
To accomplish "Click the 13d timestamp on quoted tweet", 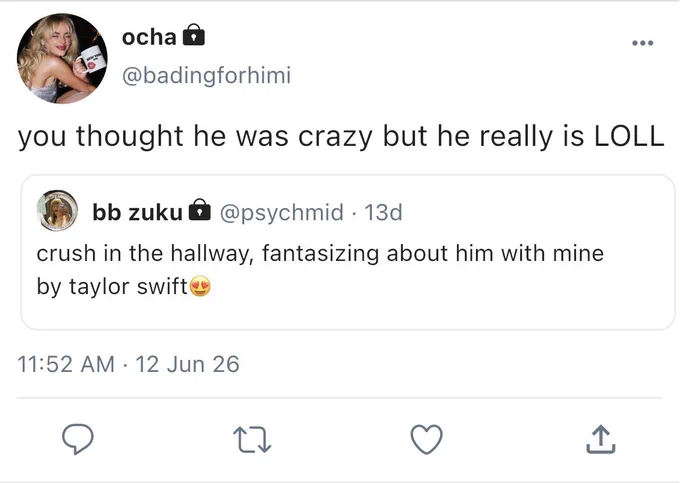I will click(x=383, y=212).
